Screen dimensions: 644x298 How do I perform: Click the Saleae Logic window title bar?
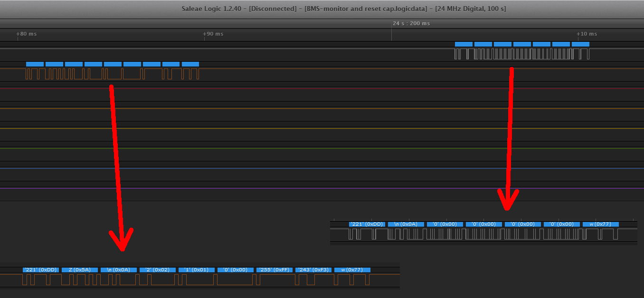pyautogui.click(x=322, y=9)
